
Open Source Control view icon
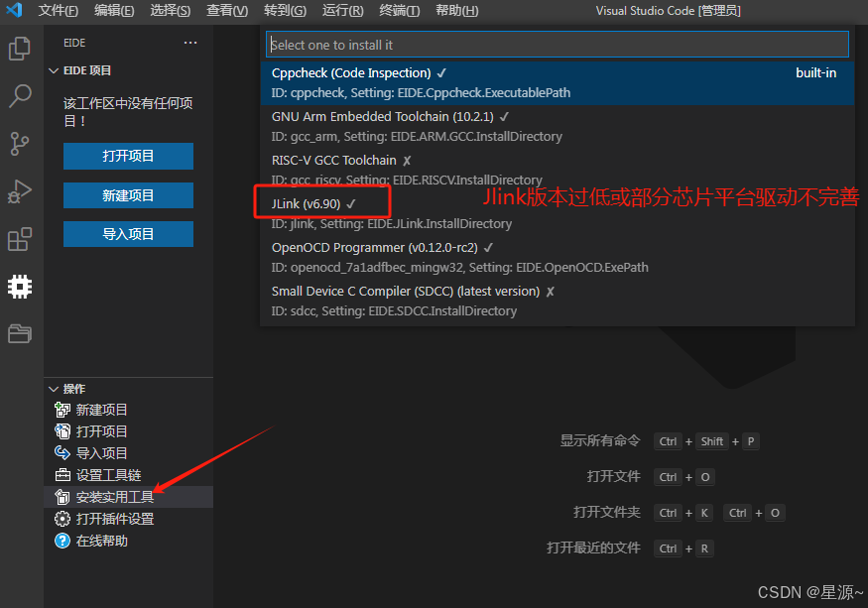point(20,144)
